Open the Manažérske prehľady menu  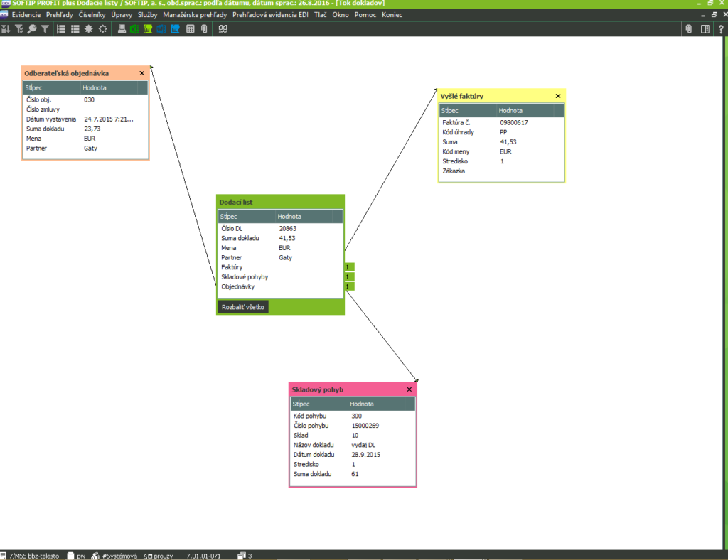195,14
